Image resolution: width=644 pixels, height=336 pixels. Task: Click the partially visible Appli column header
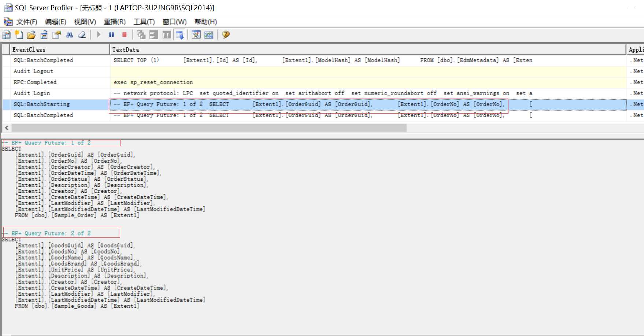(x=636, y=49)
